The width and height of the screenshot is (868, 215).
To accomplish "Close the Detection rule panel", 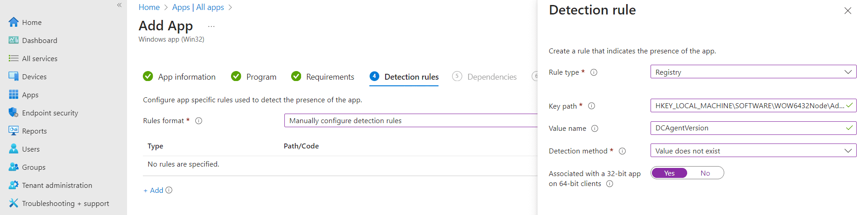I will tap(848, 10).
